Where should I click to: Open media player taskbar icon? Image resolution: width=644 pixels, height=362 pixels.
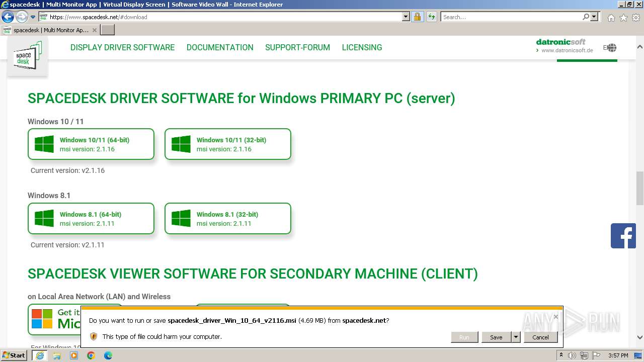74,355
